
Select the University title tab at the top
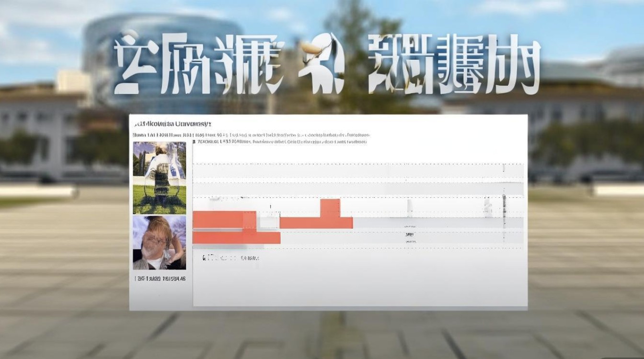pos(172,123)
